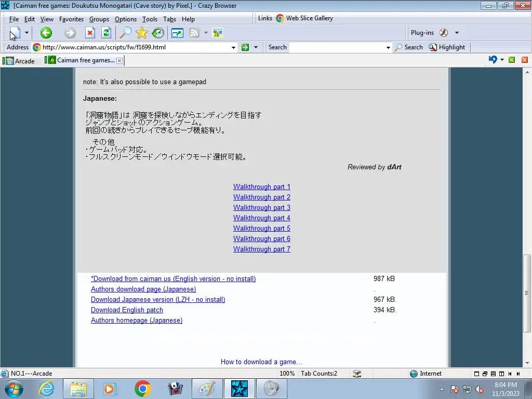This screenshot has height=399, width=532.
Task: Click the red X close tab icon
Action: (x=525, y=60)
